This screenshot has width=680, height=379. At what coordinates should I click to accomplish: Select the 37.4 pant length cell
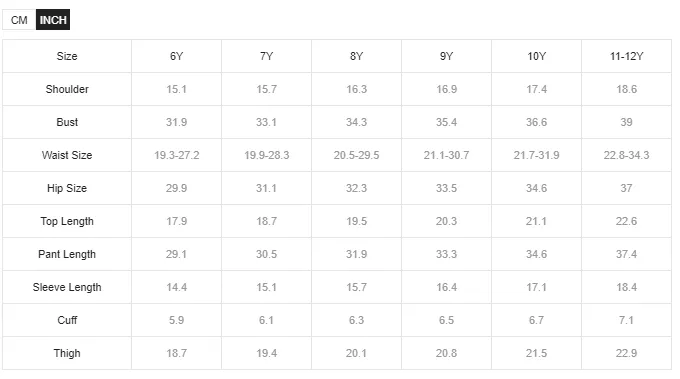tap(627, 254)
